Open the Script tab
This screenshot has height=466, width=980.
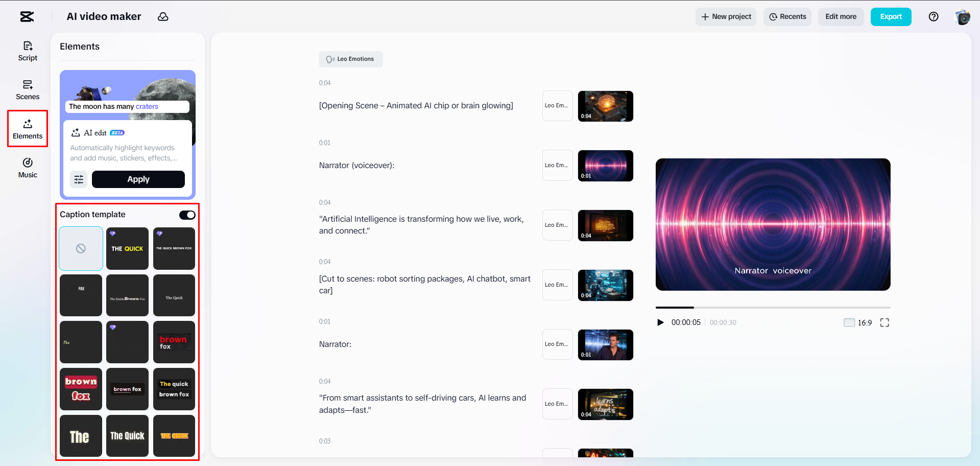28,51
